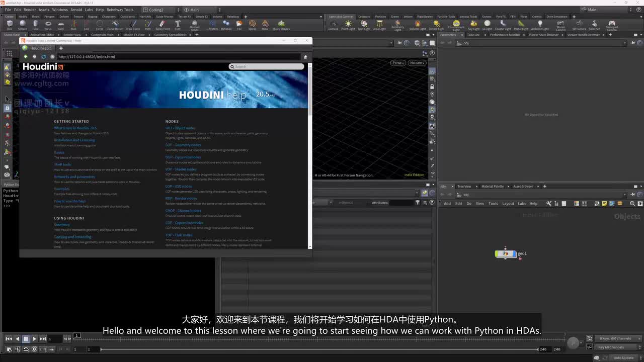This screenshot has width=644, height=362.
Task: Play the timeline forward
Action: [34, 339]
